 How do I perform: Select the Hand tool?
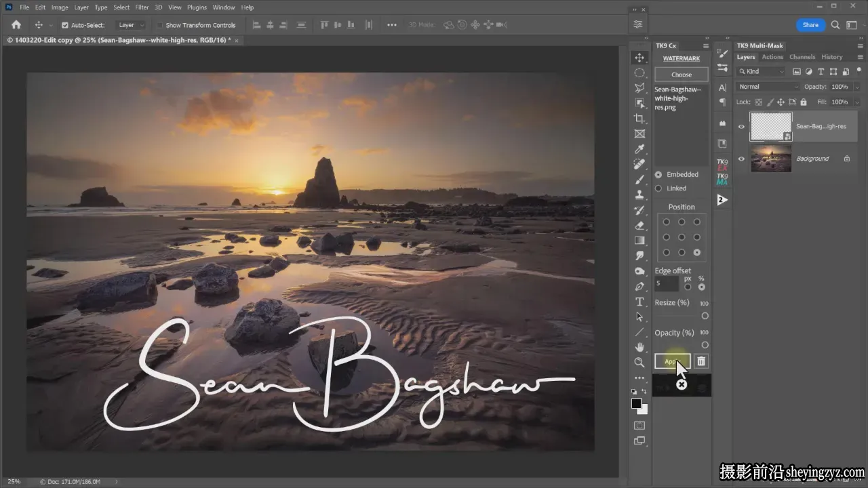point(639,347)
